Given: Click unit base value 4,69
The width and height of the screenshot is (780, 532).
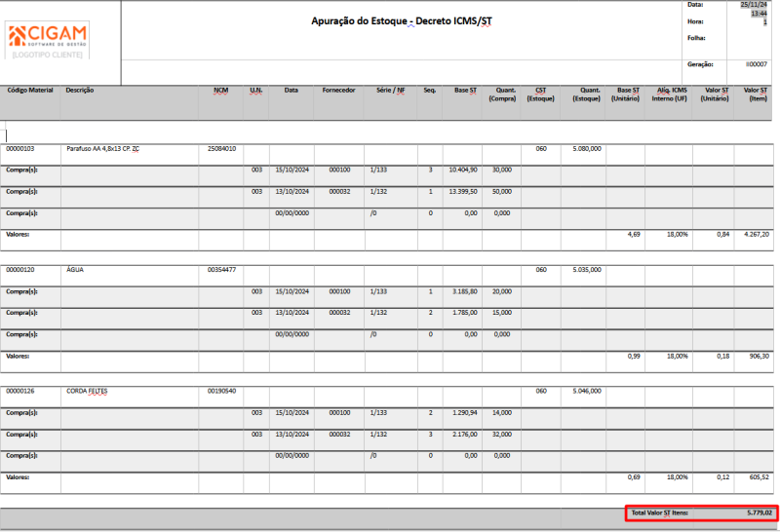Looking at the screenshot, I should click(x=634, y=234).
